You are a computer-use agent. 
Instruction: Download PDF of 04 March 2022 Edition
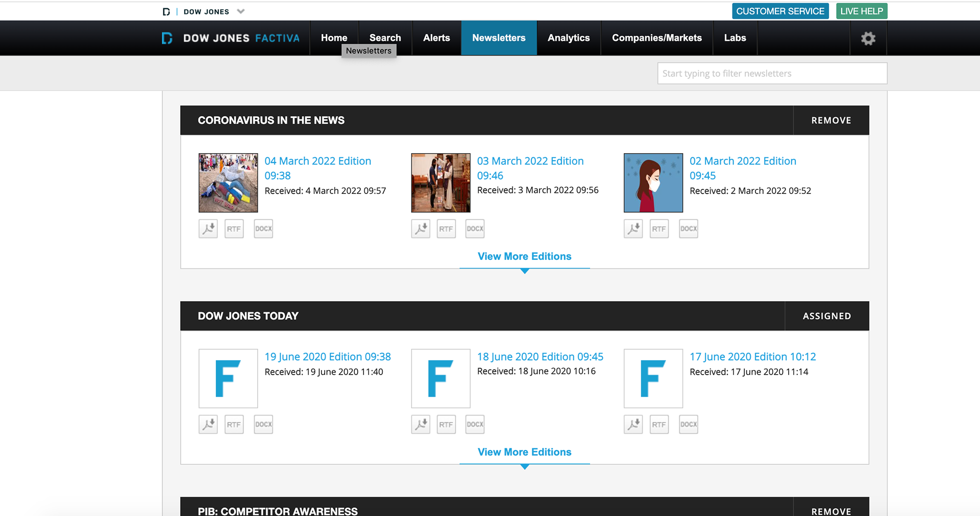pyautogui.click(x=208, y=229)
